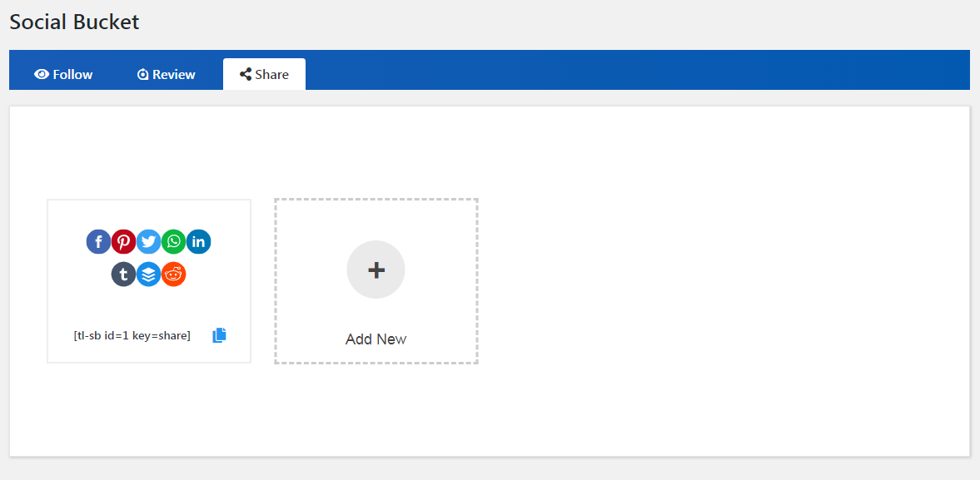Copy the share shortcode with the clipboard icon
Image resolution: width=980 pixels, height=480 pixels.
point(219,335)
